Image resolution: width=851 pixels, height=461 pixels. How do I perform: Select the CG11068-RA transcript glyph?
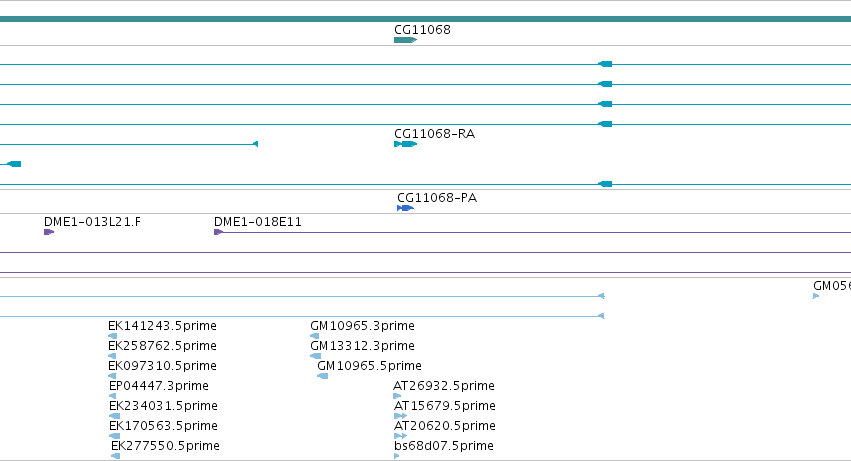click(x=405, y=144)
